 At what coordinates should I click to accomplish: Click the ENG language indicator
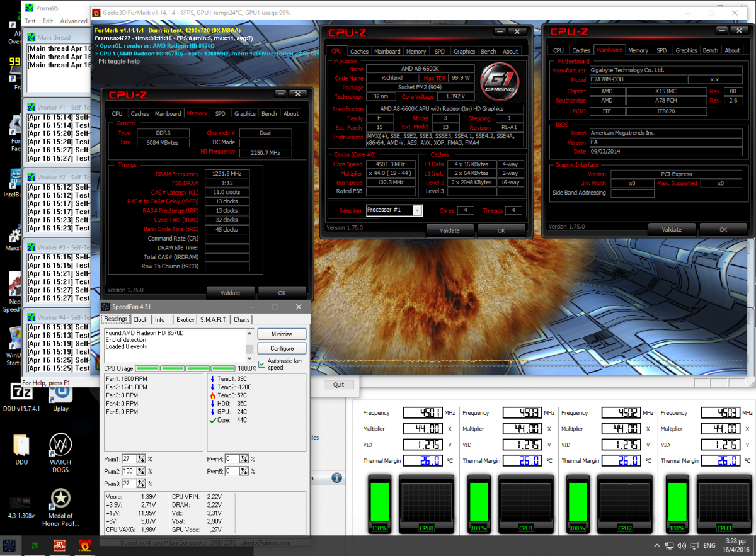point(709,546)
